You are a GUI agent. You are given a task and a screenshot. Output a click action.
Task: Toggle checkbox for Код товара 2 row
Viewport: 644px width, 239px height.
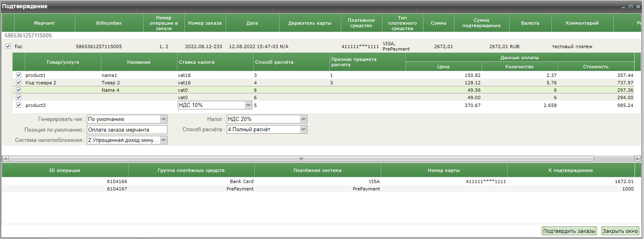19,83
